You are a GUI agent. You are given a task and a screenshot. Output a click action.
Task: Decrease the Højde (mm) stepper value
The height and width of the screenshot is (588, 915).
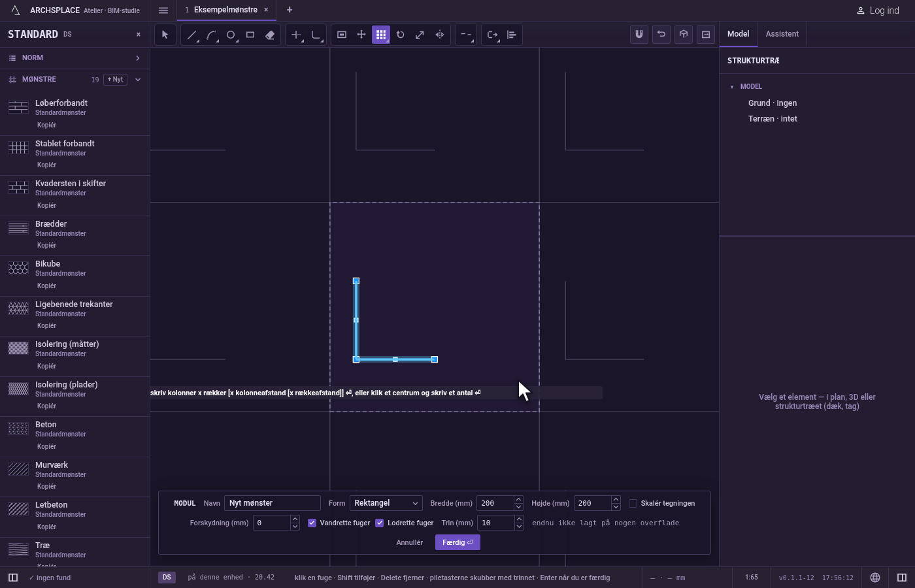tap(616, 507)
